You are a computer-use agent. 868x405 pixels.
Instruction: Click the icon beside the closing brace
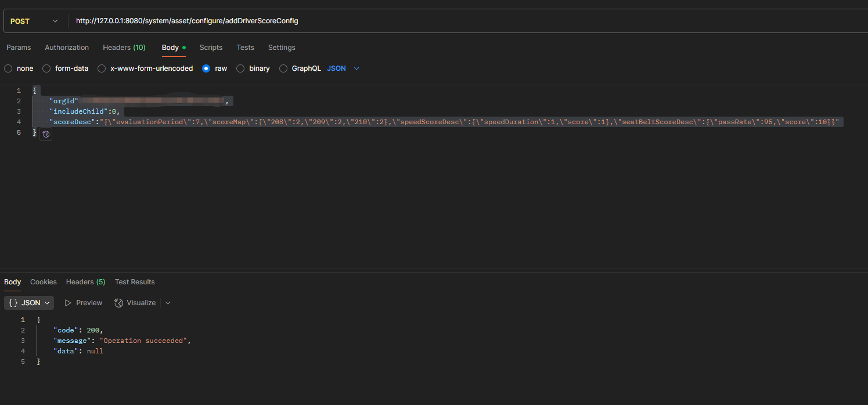tap(46, 134)
